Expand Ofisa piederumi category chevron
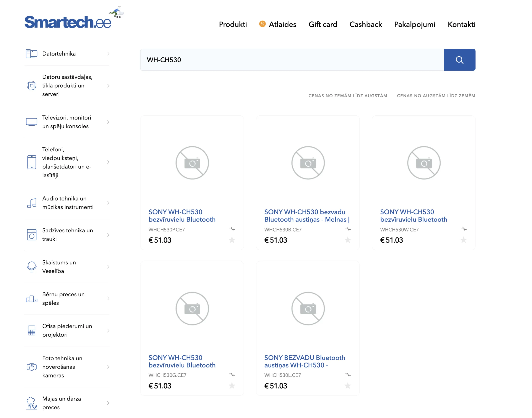532x418 pixels. tap(108, 330)
